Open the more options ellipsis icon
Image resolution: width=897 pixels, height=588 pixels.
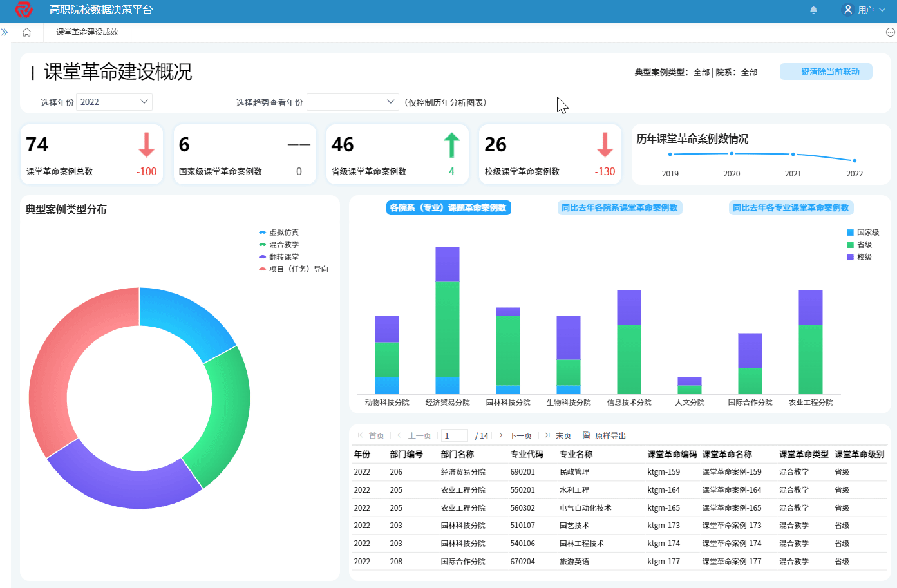click(x=890, y=32)
